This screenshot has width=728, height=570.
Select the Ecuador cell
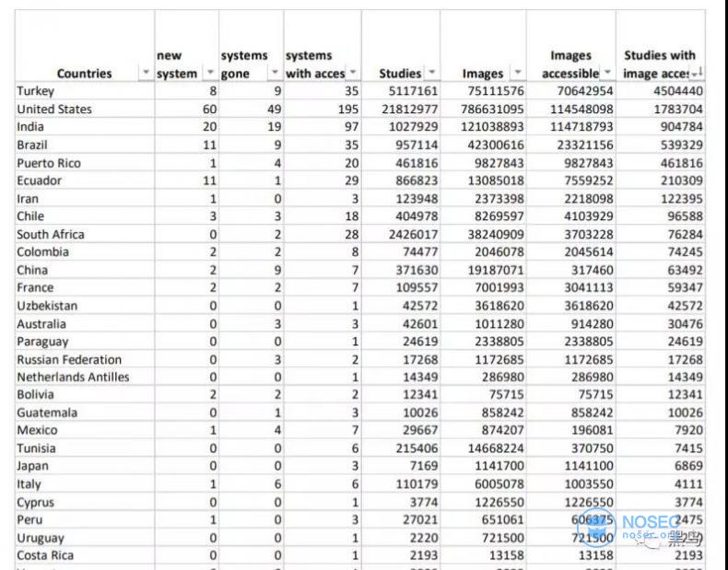pyautogui.click(x=85, y=180)
